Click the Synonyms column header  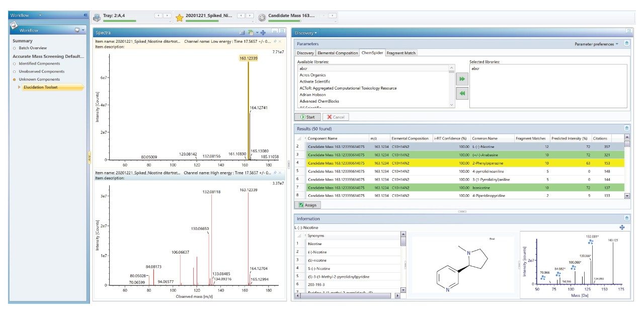[x=352, y=235]
